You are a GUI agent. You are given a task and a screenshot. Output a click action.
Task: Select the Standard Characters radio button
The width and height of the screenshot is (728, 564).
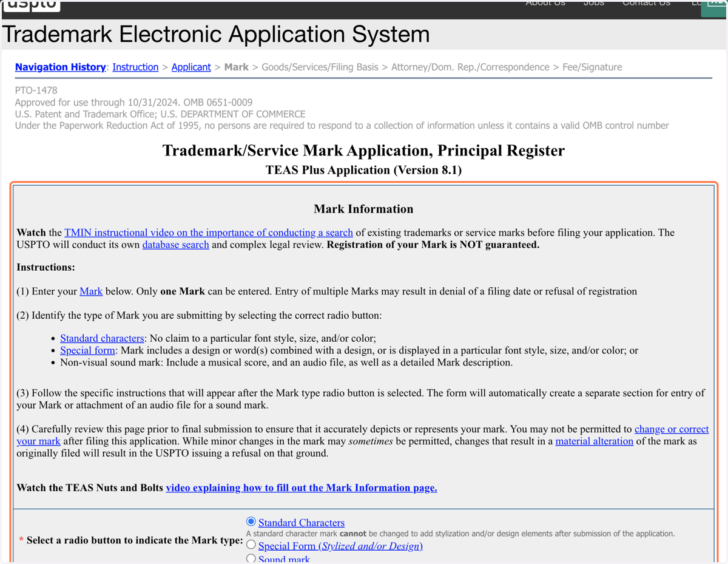pyautogui.click(x=251, y=522)
